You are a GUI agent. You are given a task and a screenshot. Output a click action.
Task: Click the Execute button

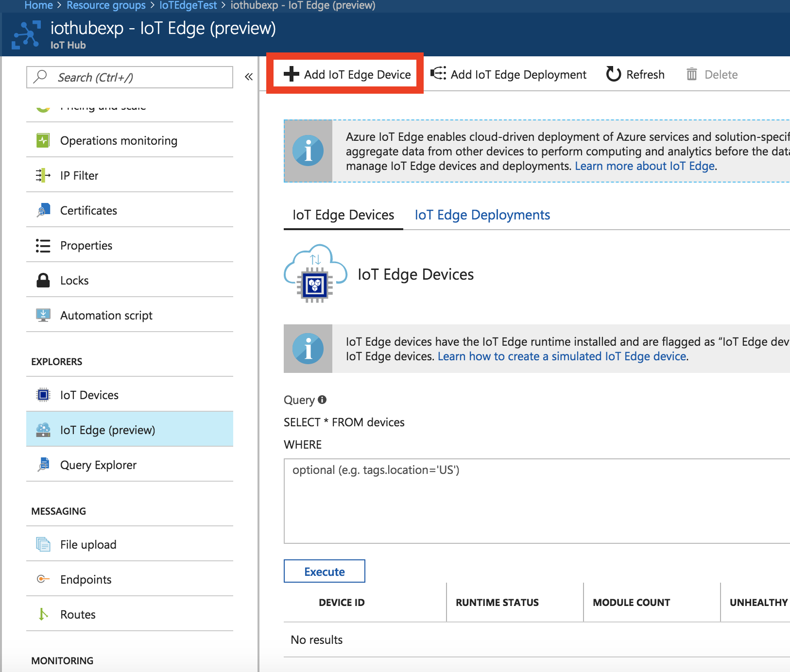click(x=325, y=571)
